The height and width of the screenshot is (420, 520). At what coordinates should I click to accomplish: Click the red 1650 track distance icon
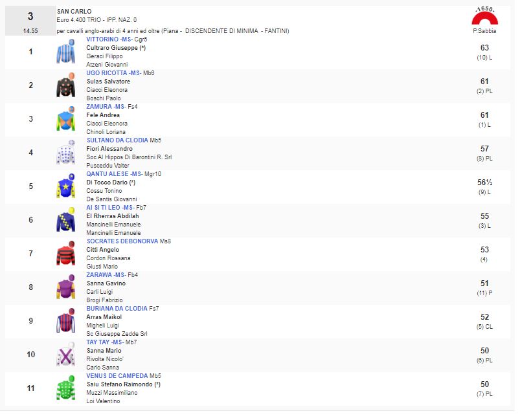coord(484,16)
